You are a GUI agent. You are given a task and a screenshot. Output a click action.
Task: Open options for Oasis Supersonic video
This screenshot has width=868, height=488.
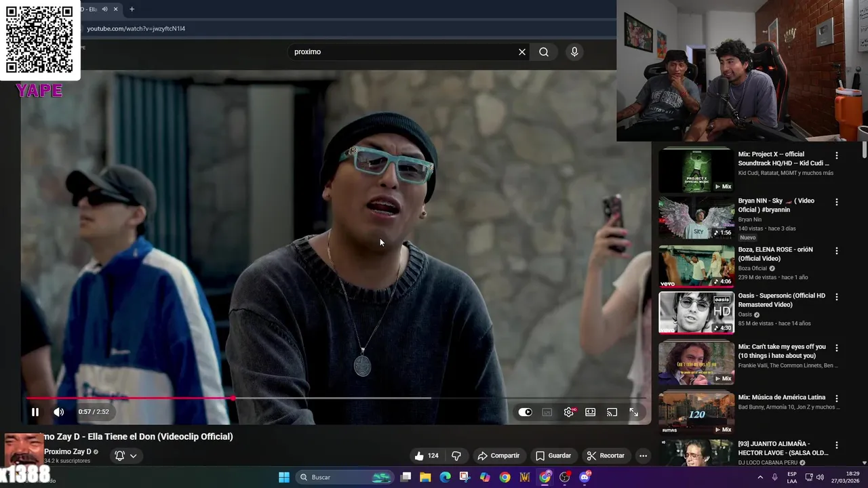click(x=836, y=297)
